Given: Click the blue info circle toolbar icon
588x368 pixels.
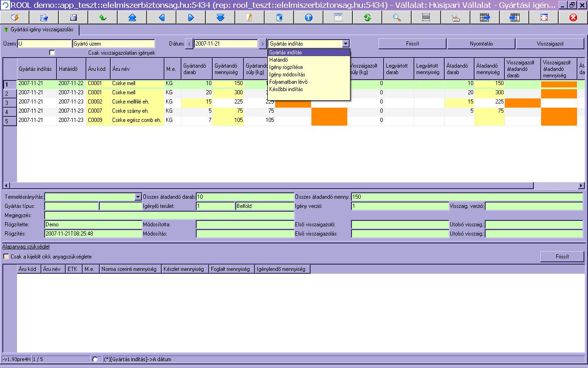Looking at the screenshot, I should (308, 17).
